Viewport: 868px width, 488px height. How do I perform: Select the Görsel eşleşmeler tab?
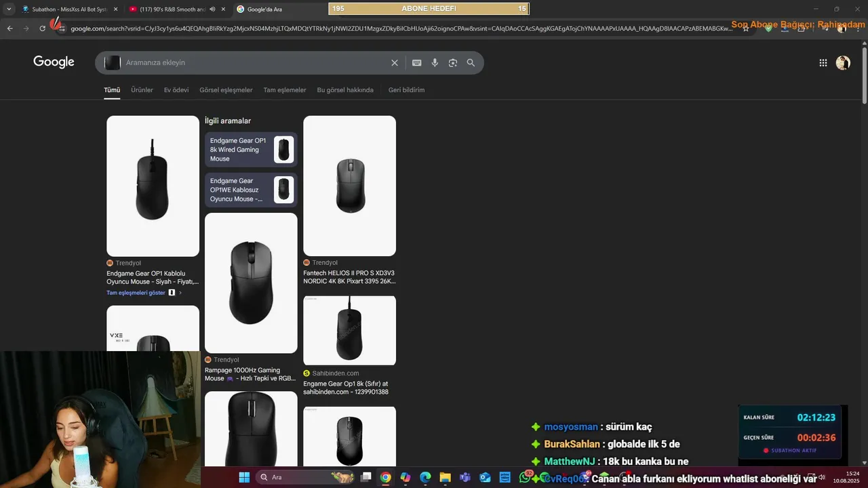coord(226,90)
